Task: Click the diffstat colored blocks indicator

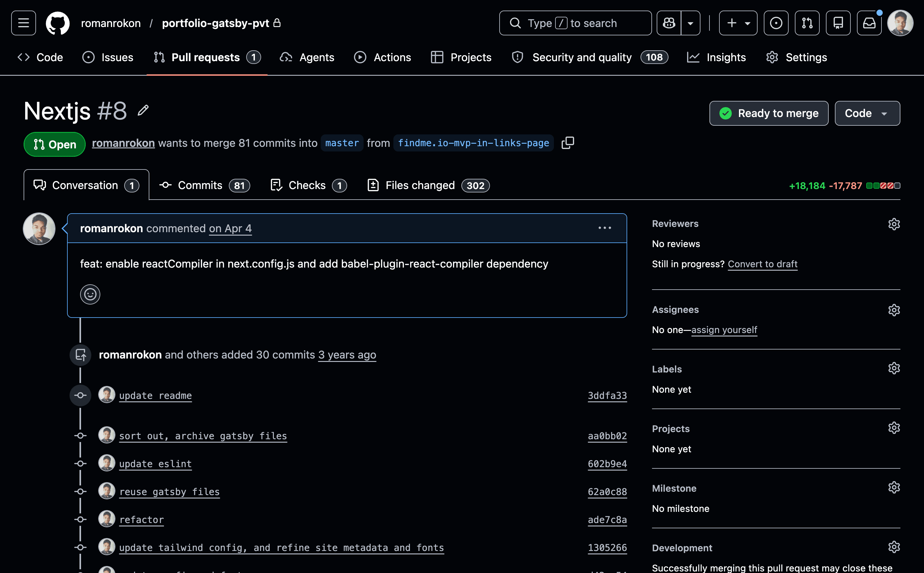Action: click(883, 186)
